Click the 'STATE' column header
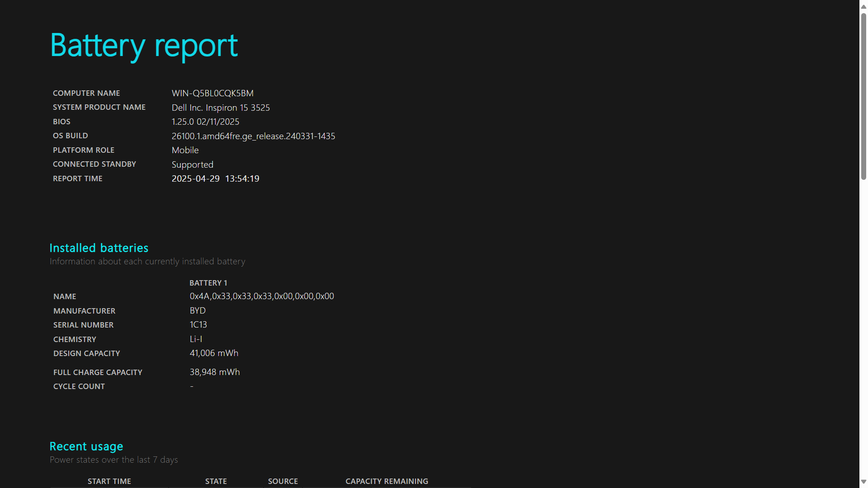Image resolution: width=868 pixels, height=488 pixels. pos(216,481)
